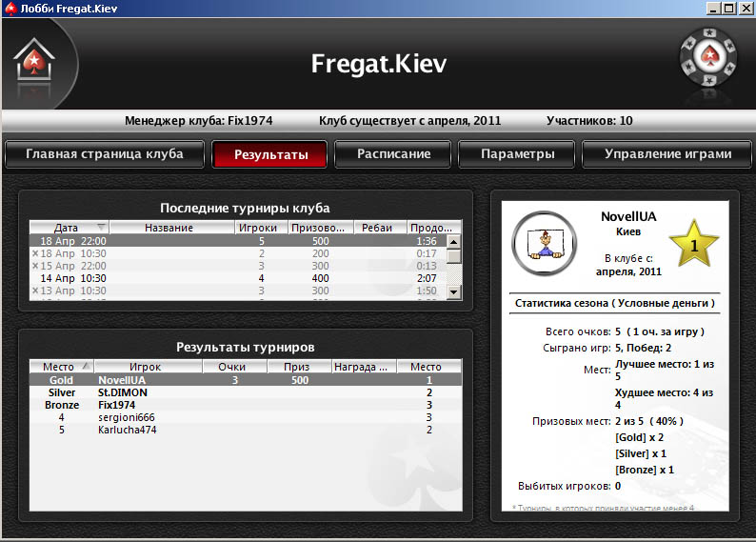Open the Расписание tab
The height and width of the screenshot is (542, 756).
pyautogui.click(x=394, y=154)
